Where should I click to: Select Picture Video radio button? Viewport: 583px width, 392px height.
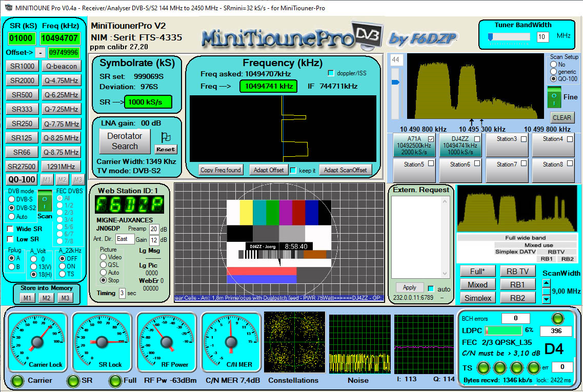click(104, 257)
